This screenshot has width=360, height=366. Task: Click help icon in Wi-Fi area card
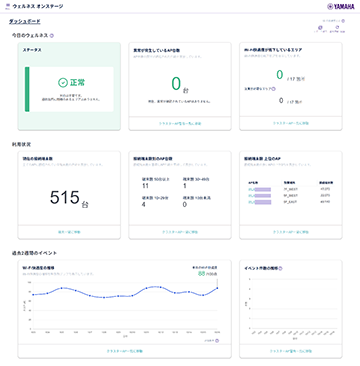click(x=274, y=89)
